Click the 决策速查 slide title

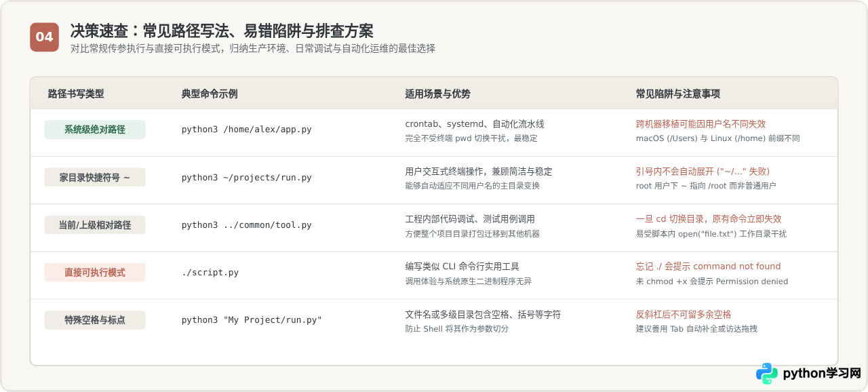(222, 31)
